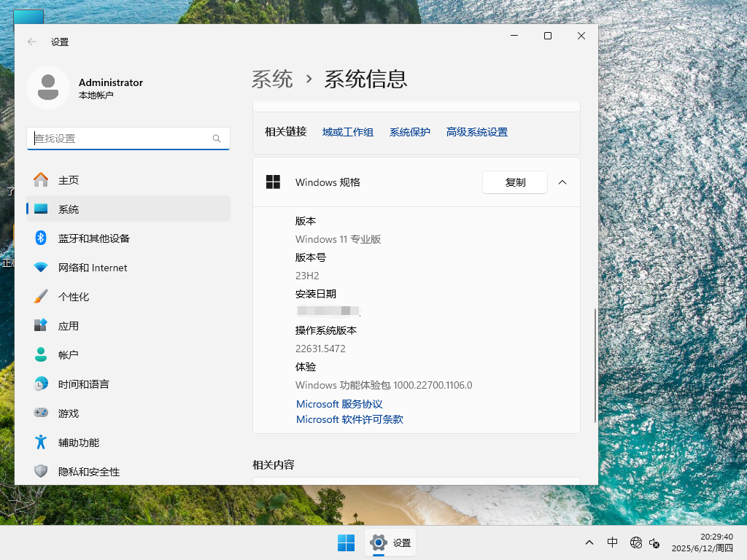Open 主页 (Home) in the settings sidebar

point(69,179)
